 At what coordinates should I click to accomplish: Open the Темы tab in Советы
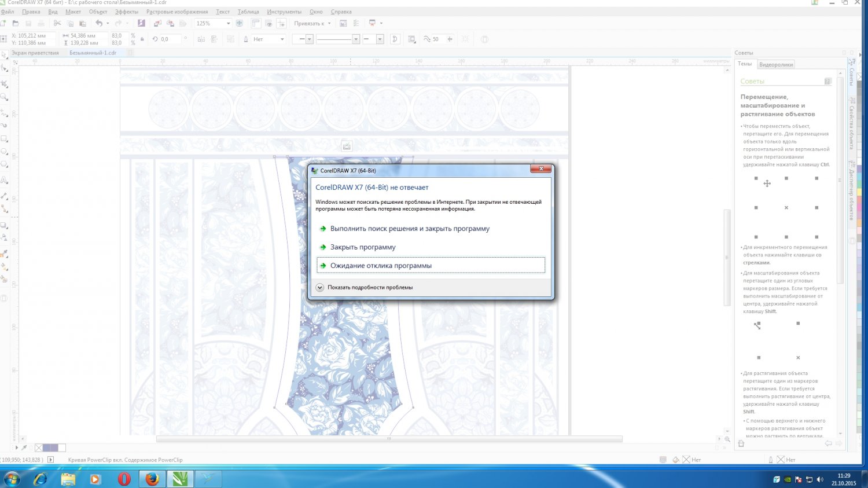(745, 64)
